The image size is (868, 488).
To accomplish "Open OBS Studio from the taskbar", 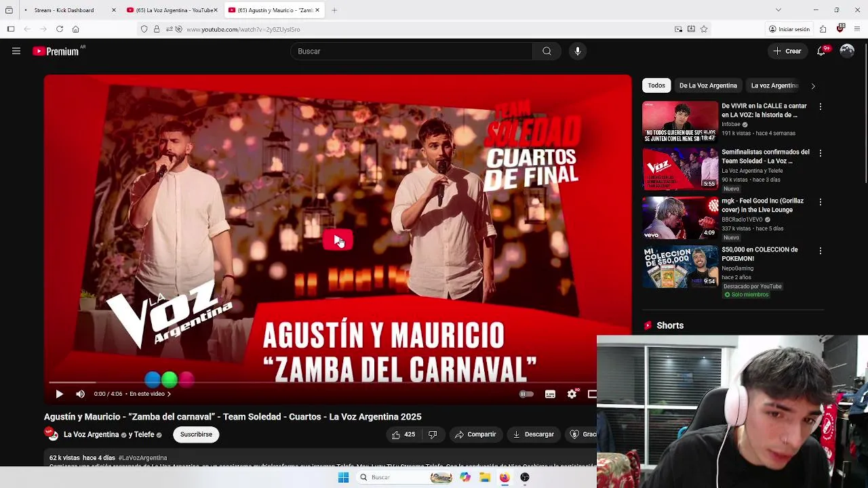I will point(524,477).
